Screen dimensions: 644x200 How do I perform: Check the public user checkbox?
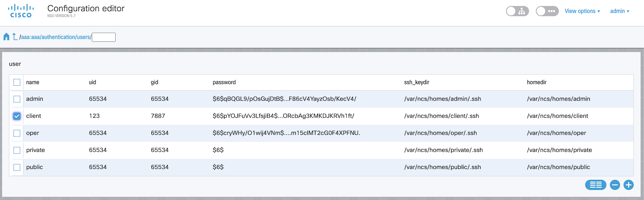17,167
